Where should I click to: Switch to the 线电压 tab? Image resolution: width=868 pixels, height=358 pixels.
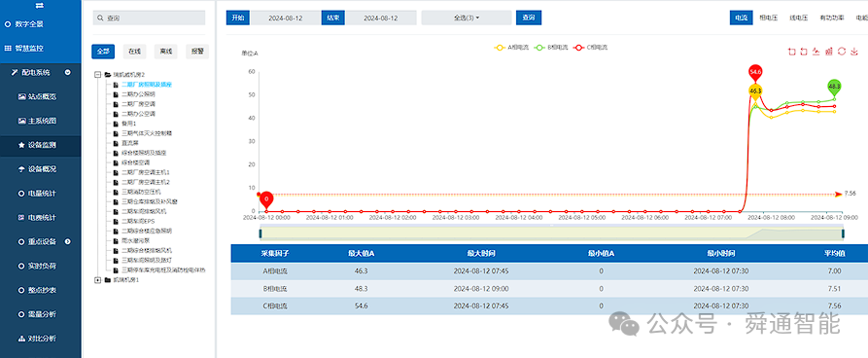798,18
